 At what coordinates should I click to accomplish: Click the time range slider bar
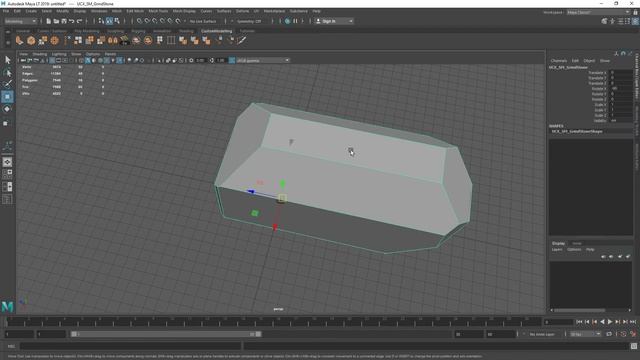pyautogui.click(x=166, y=334)
